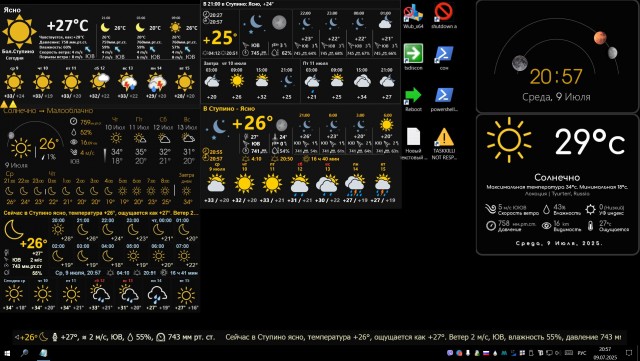Click the В 21:00 в Ступино header

point(239,4)
